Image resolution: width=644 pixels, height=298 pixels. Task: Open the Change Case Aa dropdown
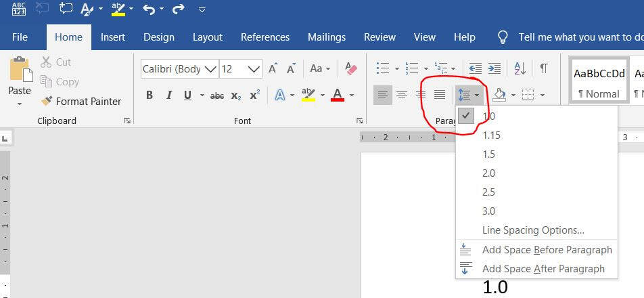320,68
